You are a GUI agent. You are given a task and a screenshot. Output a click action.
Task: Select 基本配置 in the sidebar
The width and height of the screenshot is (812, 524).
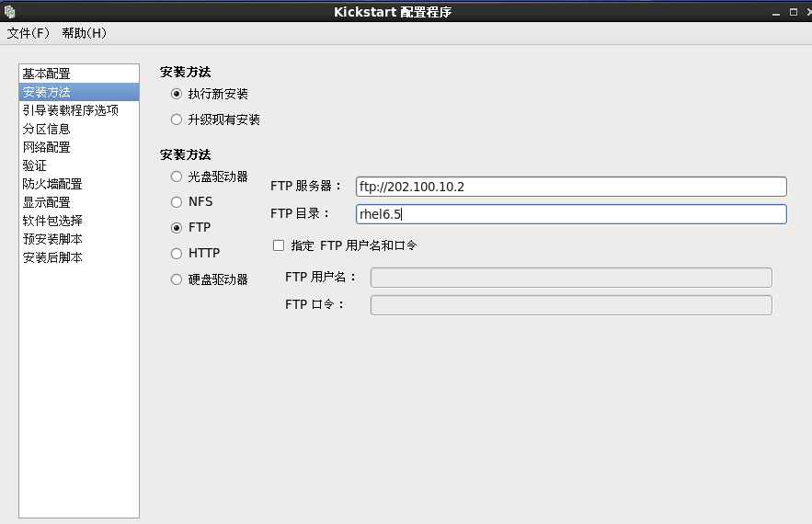[79, 74]
